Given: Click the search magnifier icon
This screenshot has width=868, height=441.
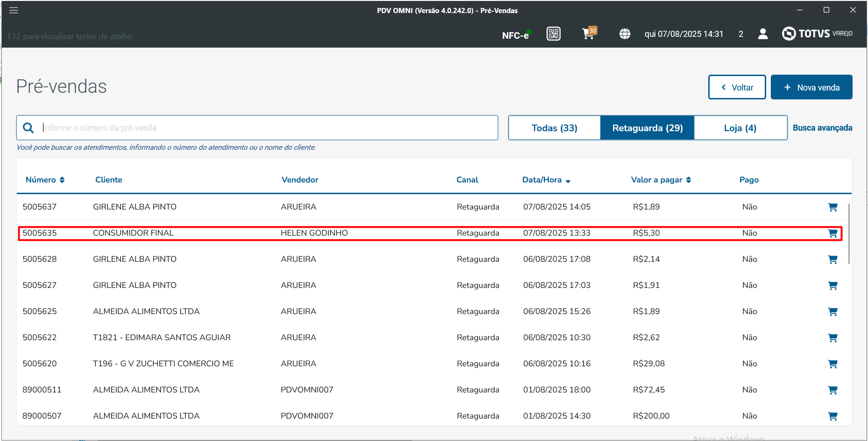Looking at the screenshot, I should pos(28,128).
